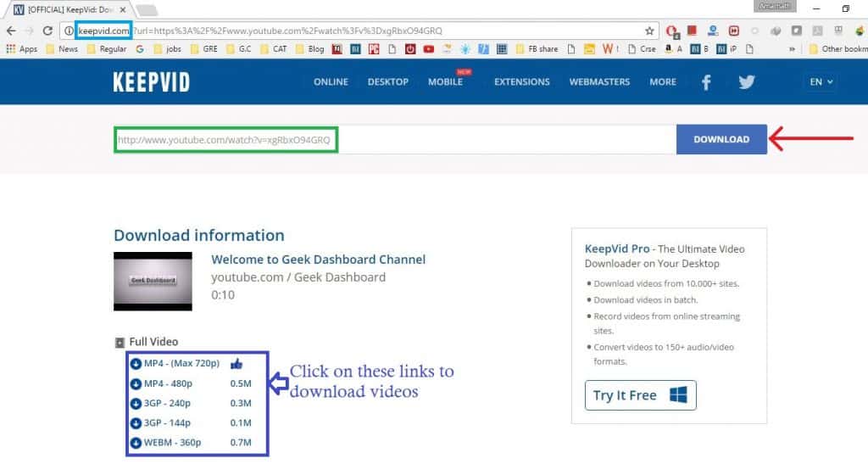Open the G.C bookmarks folder
Screen dimensions: 868x464
coord(239,48)
